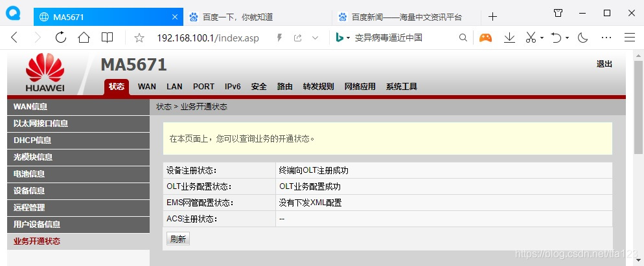Switch to the 百度新闻 tab

click(x=406, y=17)
